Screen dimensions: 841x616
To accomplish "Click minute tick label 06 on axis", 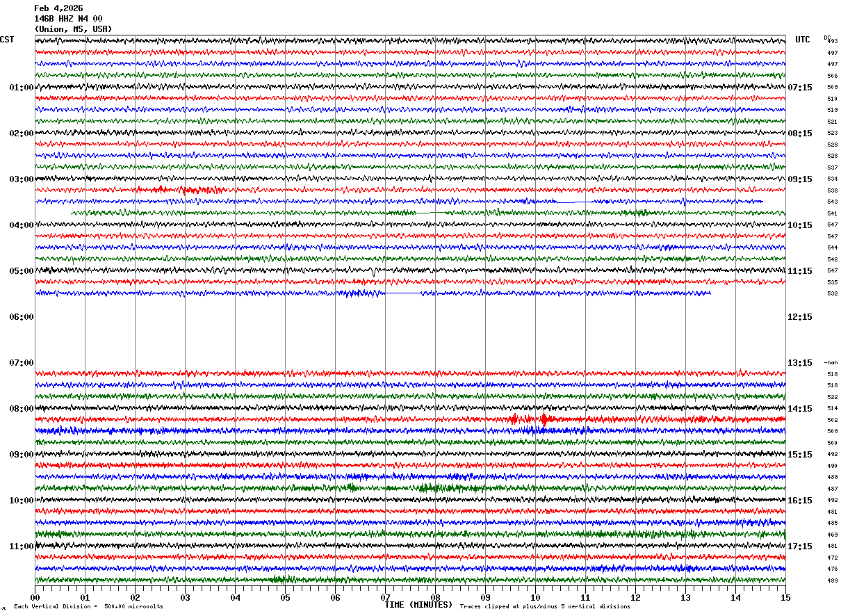I will point(335,597).
